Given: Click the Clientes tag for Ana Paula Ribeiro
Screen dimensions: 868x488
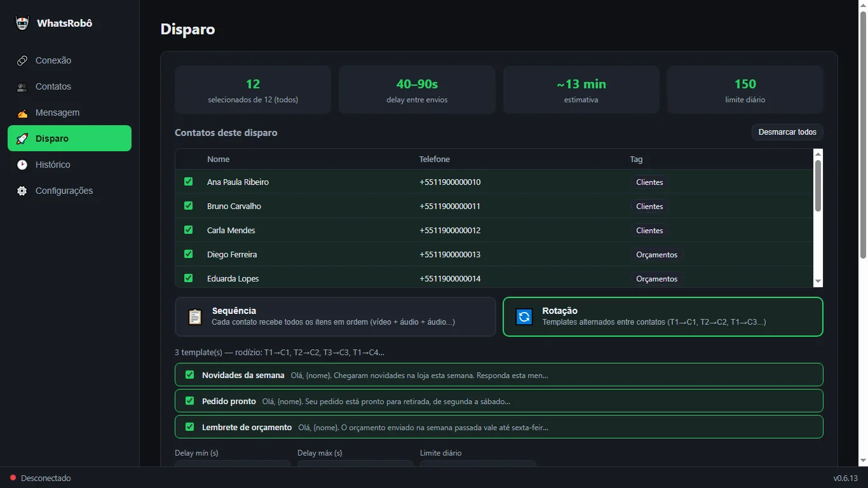Looking at the screenshot, I should (x=649, y=182).
